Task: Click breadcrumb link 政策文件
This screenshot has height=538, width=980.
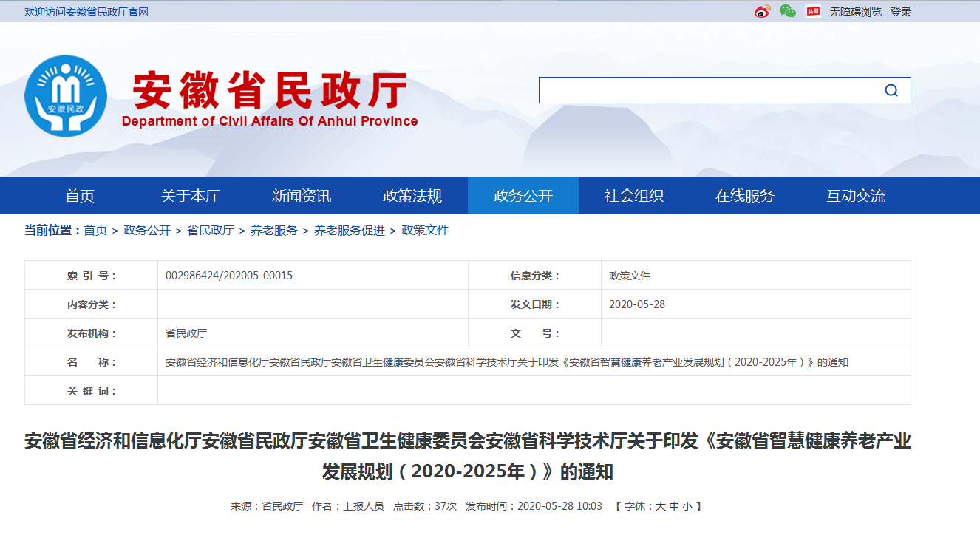Action: coord(425,231)
